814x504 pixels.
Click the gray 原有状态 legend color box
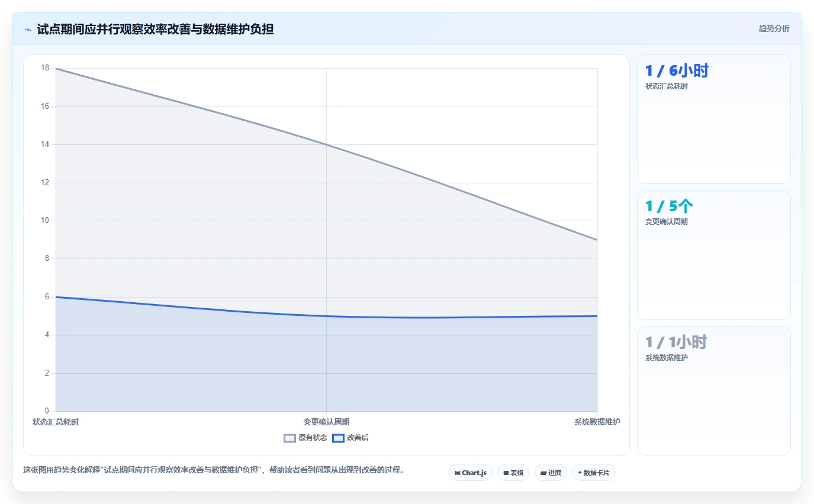(x=289, y=438)
